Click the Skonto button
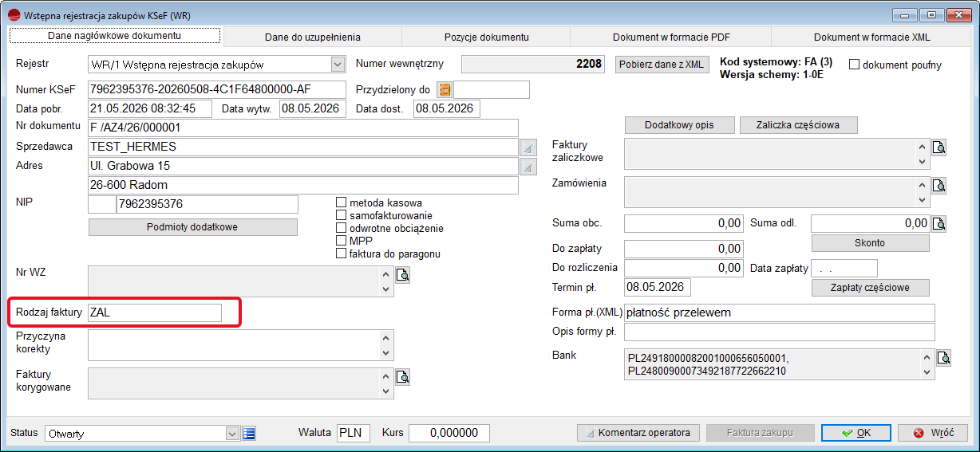This screenshot has width=980, height=452. tap(871, 242)
